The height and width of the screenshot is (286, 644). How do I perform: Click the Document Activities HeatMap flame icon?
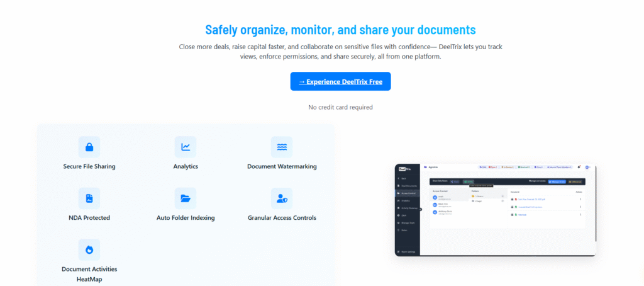pyautogui.click(x=89, y=249)
